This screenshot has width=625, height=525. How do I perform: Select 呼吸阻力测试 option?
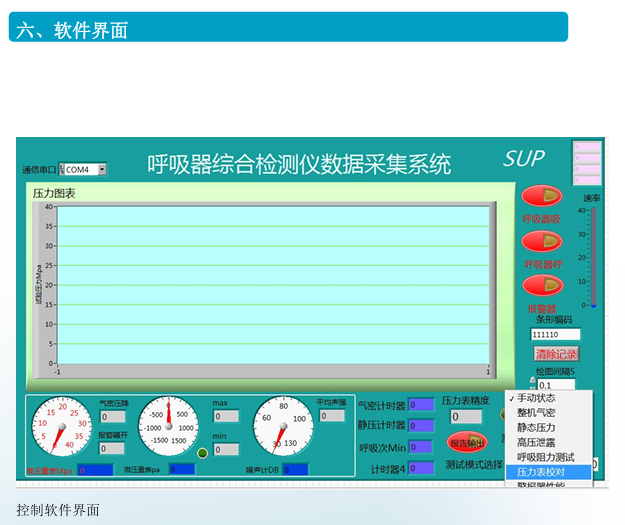click(x=546, y=457)
